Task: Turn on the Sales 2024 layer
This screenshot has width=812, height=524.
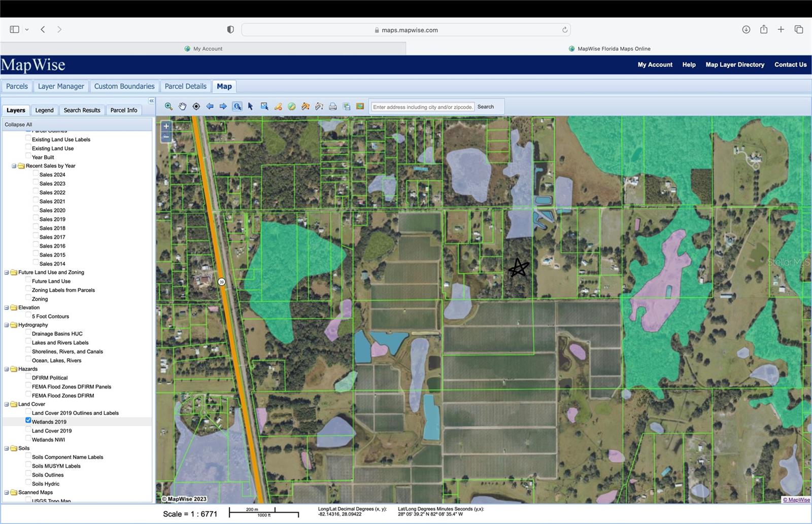Action: tap(36, 173)
